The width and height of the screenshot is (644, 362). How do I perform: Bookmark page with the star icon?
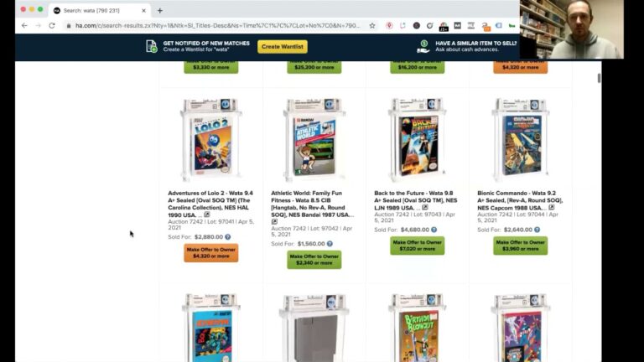372,25
